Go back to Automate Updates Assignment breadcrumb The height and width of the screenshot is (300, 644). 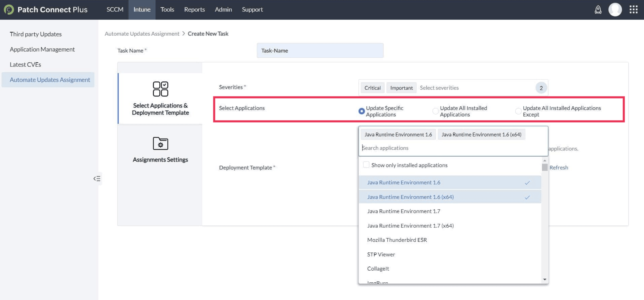tap(142, 34)
